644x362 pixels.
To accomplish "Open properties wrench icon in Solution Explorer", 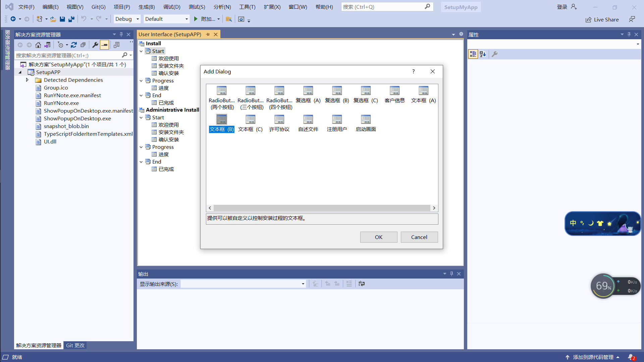I will [x=95, y=45].
